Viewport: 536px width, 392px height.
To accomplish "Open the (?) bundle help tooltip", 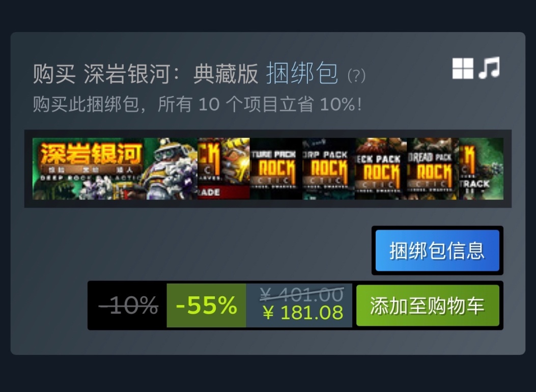I will [356, 75].
